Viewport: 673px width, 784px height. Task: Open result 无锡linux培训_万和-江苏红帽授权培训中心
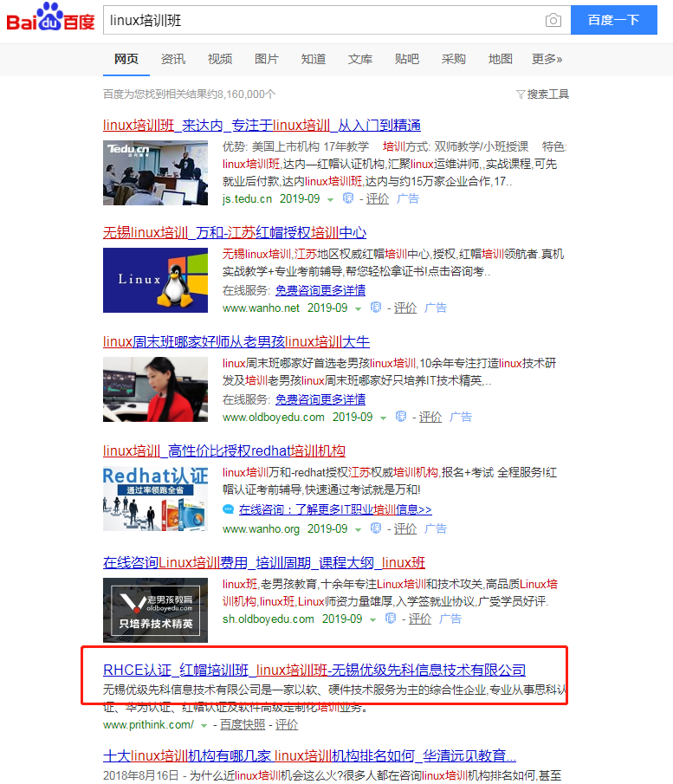click(x=235, y=232)
